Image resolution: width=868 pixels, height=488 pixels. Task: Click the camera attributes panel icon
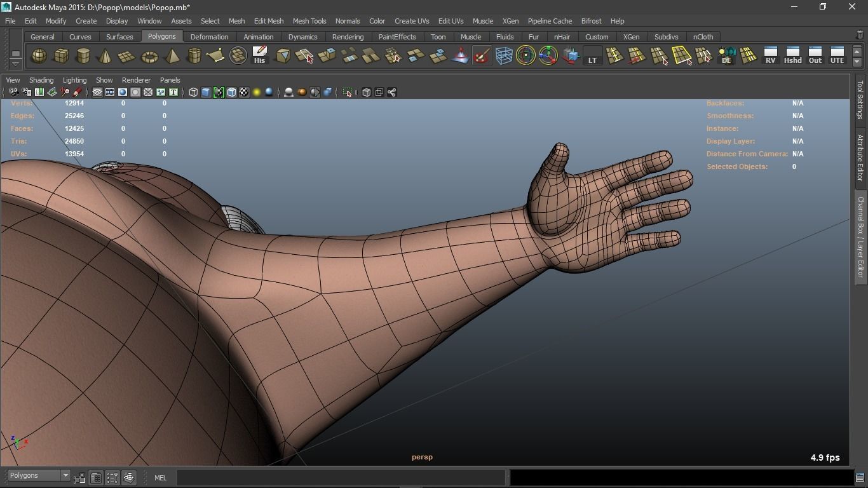coord(26,93)
